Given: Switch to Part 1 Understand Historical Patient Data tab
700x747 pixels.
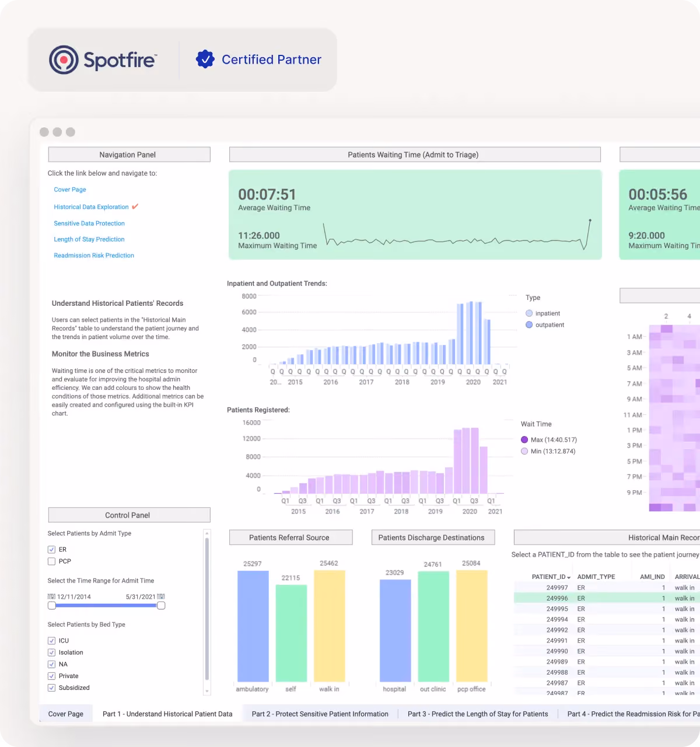Looking at the screenshot, I should [x=167, y=714].
